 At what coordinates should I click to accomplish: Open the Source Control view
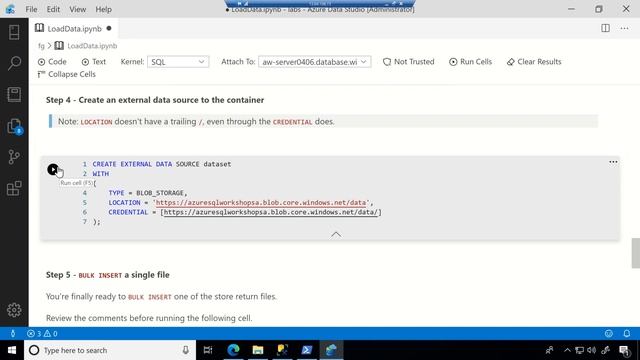[14, 157]
